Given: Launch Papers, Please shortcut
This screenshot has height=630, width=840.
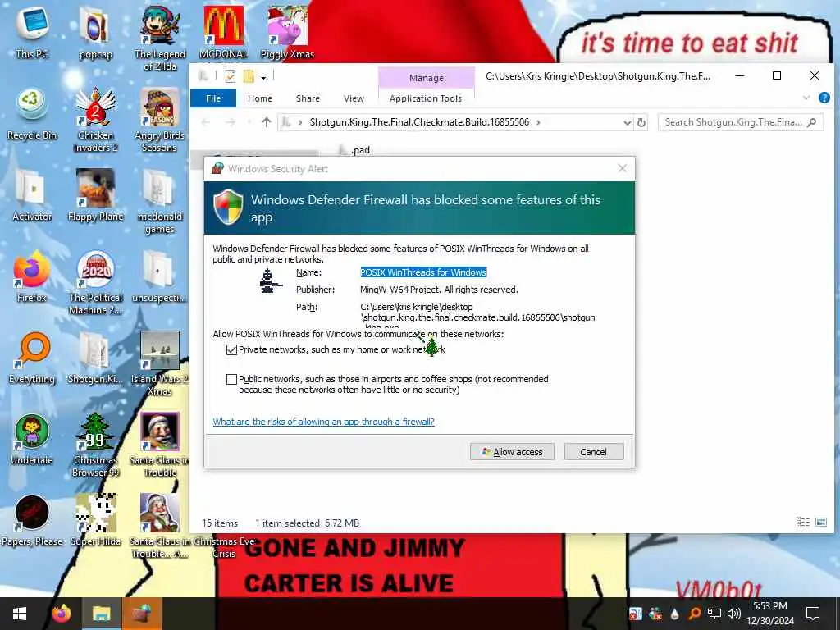Looking at the screenshot, I should click(32, 519).
